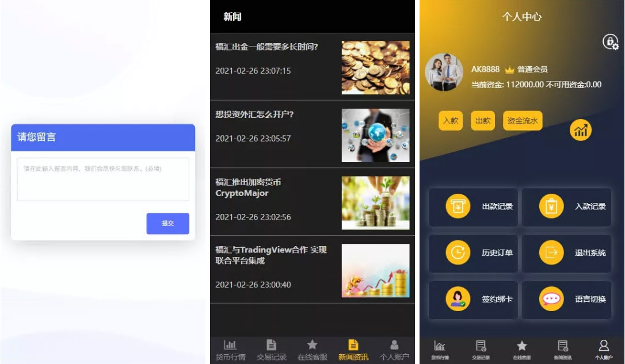Go to 个人账户 tab in news page
The height and width of the screenshot is (364, 625).
coord(395,348)
